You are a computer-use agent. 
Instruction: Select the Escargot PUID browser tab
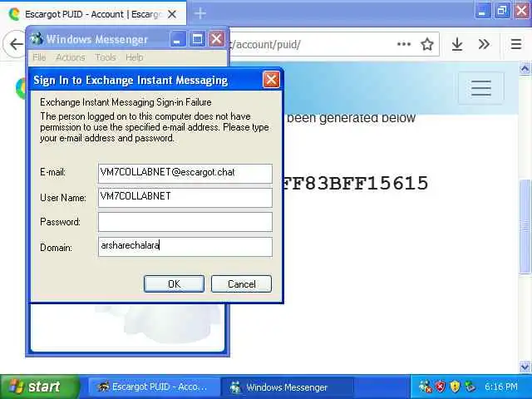[93, 14]
